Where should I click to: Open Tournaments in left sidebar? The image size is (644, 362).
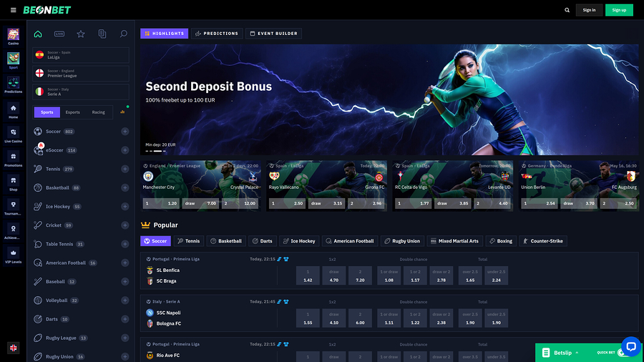(13, 207)
